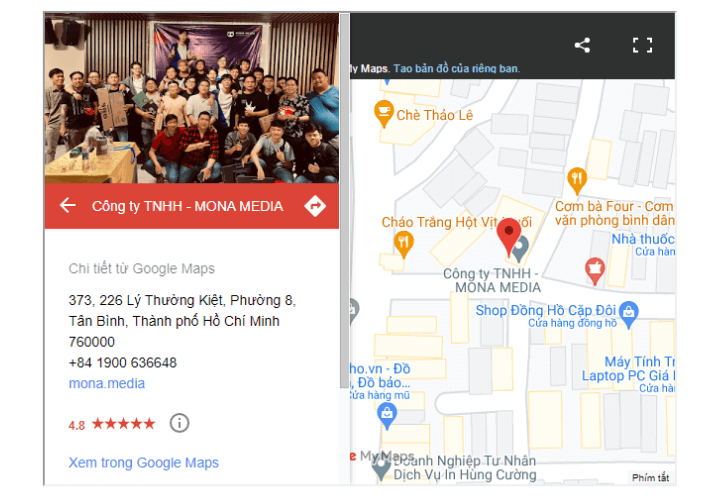Image resolution: width=716 pixels, height=500 pixels.
Task: Select the Shop Đồng Hồ Cặp Đôi marker
Action: pos(629,314)
